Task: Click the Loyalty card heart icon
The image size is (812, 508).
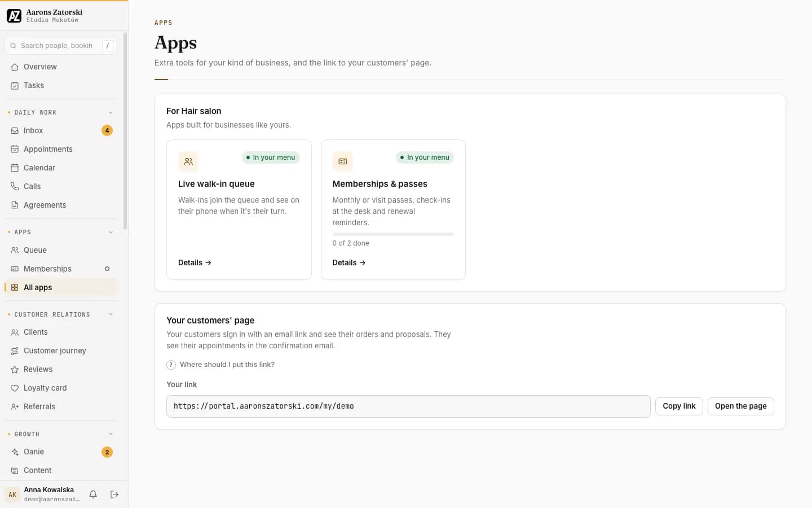Action: [x=15, y=388]
